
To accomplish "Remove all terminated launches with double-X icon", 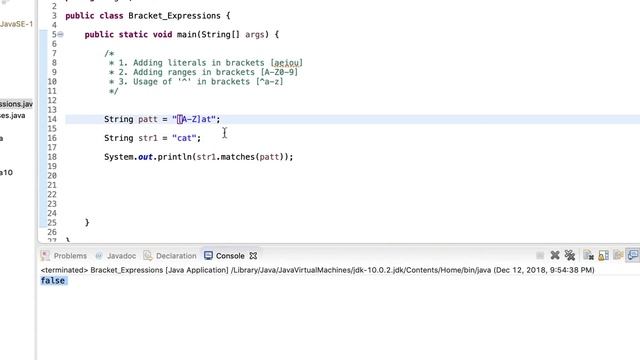I will pos(570,256).
